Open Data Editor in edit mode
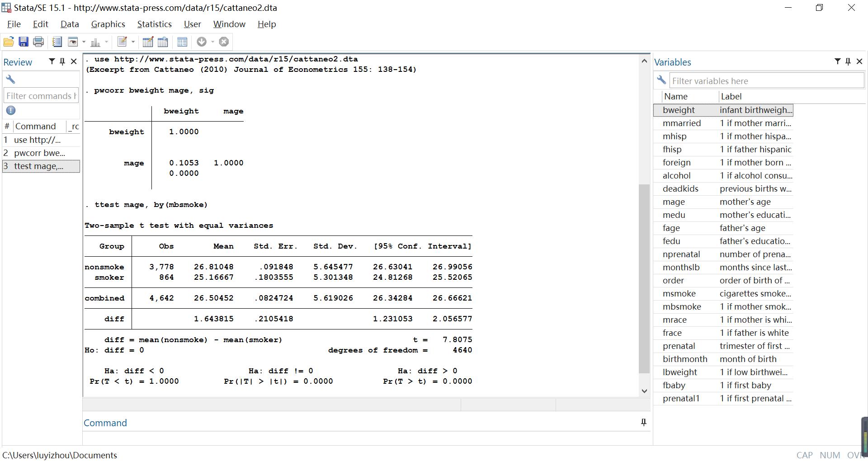Screen dimensions: 868x461 (148, 42)
